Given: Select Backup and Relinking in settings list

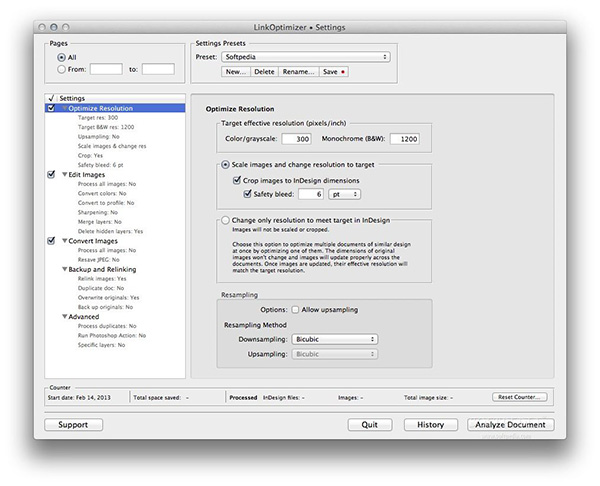Looking at the screenshot, I should pos(102,269).
